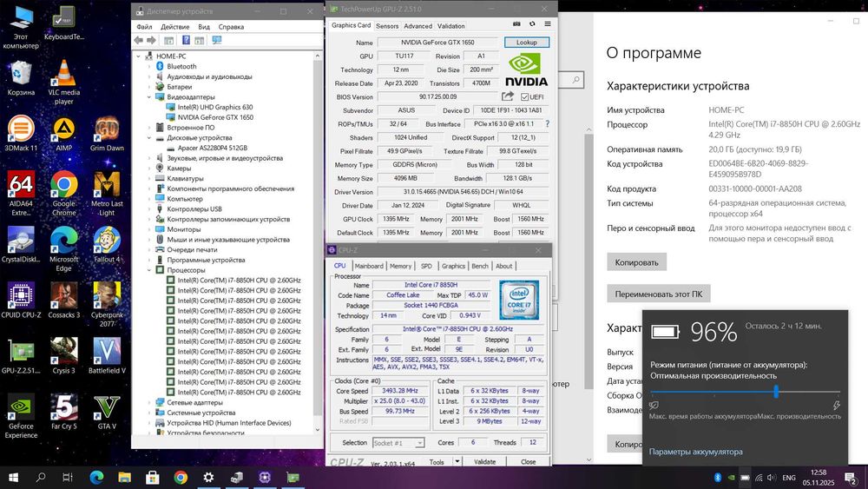Screen dimensions: 868x489
Task: Toggle UEFI checkbox in GPU-Z
Action: 524,97
